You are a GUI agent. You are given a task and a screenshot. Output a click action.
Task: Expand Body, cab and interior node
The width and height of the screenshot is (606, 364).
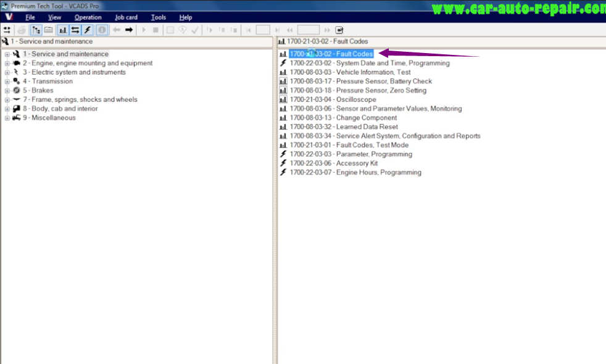[x=7, y=109]
